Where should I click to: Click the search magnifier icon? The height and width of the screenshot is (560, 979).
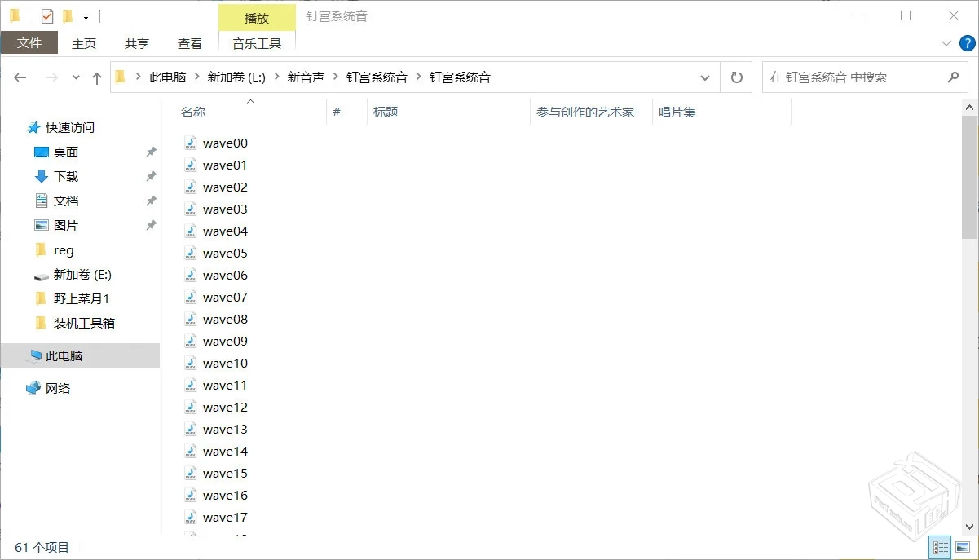tap(952, 77)
